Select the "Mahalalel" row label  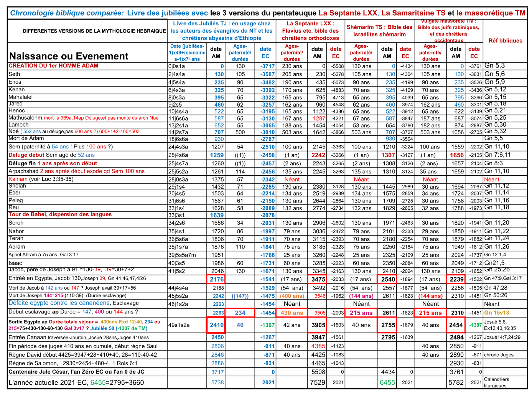(21, 97)
